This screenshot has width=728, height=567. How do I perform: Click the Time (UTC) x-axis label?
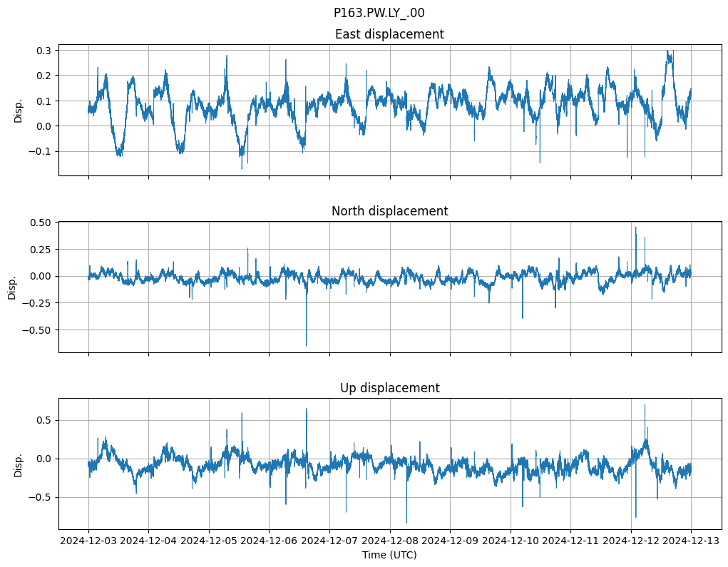tap(389, 554)
